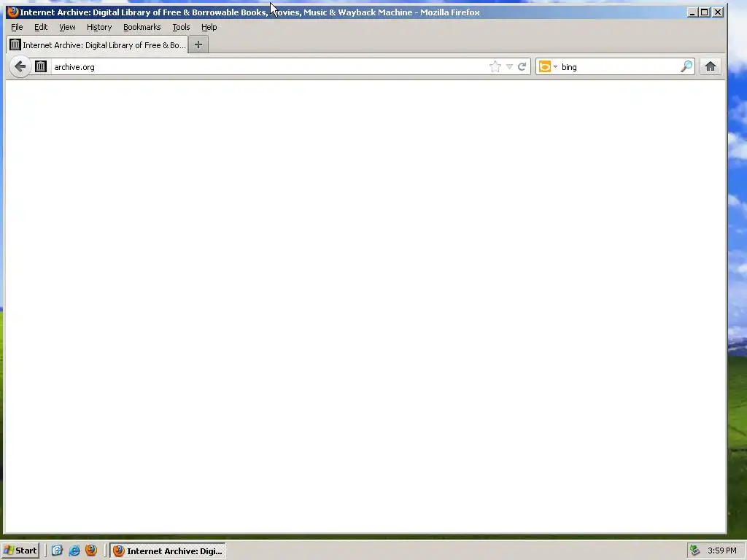Click the archive.org address bar
Screen dimensions: 747x560
click(269, 66)
